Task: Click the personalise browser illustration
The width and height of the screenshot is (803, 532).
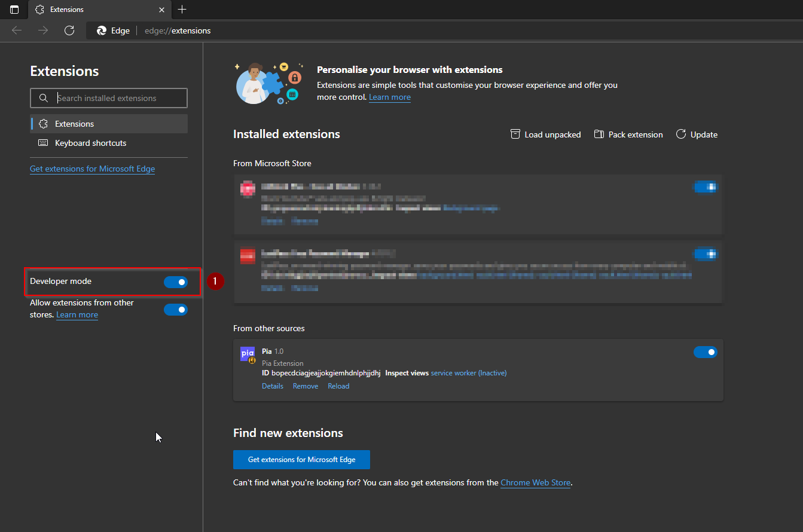Action: tap(269, 83)
